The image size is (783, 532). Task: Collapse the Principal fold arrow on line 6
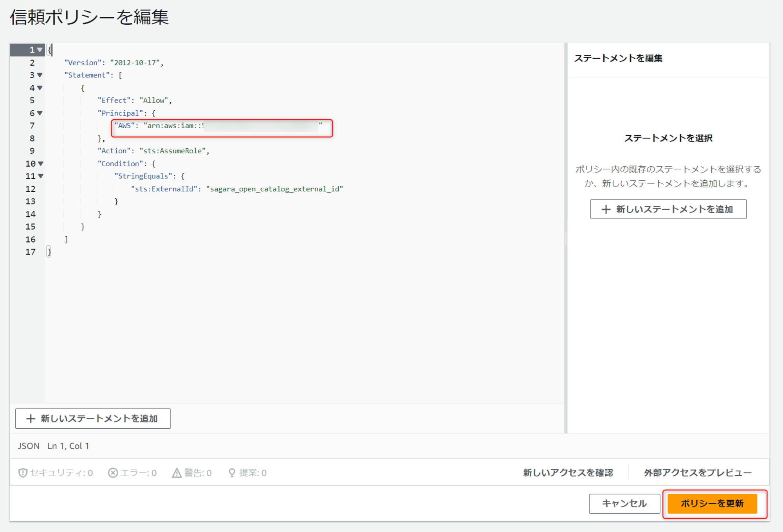coord(40,113)
